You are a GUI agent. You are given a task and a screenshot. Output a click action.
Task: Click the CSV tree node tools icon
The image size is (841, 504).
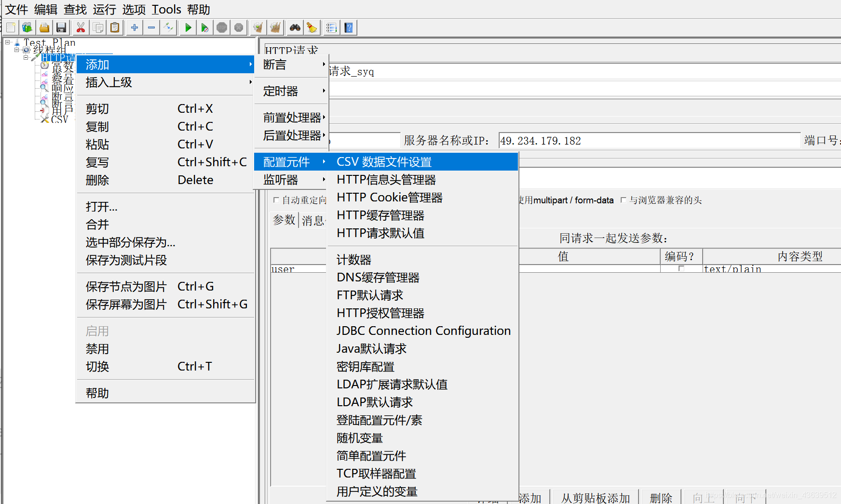click(45, 119)
